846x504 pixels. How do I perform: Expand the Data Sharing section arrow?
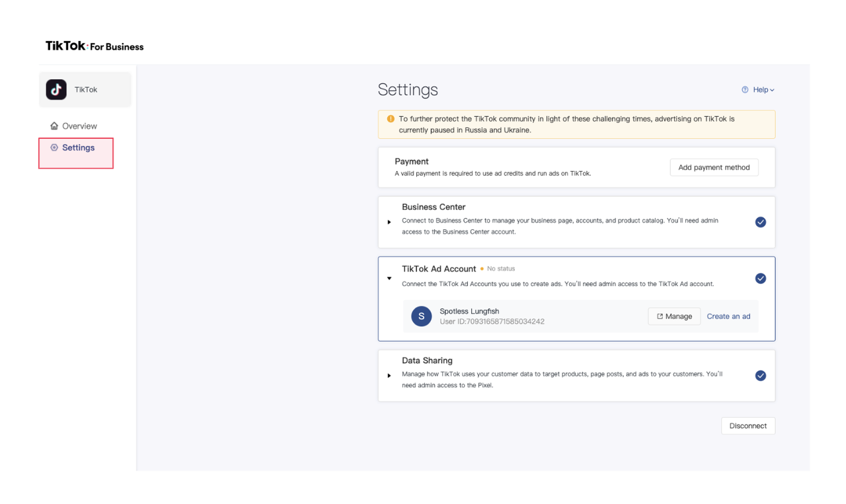pyautogui.click(x=389, y=376)
